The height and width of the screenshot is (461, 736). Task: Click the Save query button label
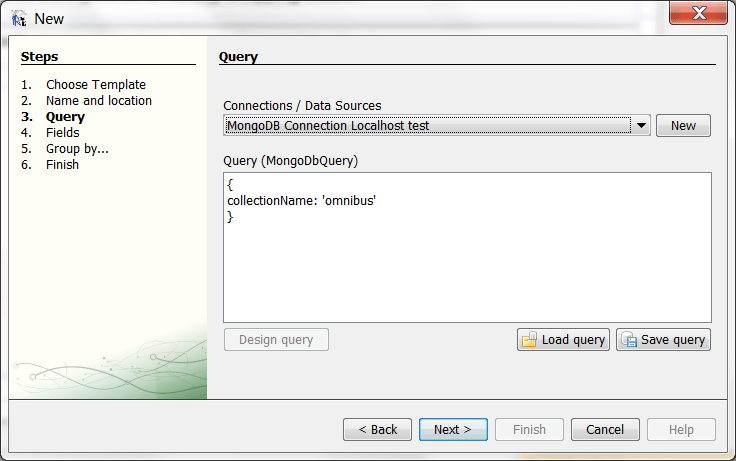pyautogui.click(x=673, y=339)
